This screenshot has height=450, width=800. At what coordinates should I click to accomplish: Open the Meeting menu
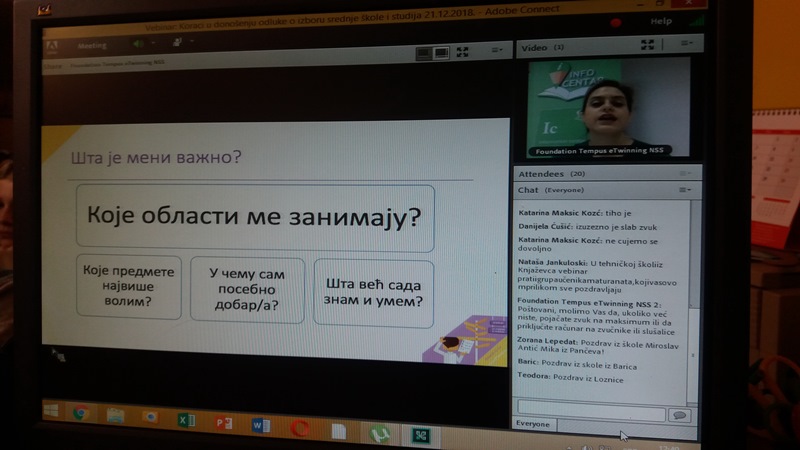pyautogui.click(x=92, y=46)
